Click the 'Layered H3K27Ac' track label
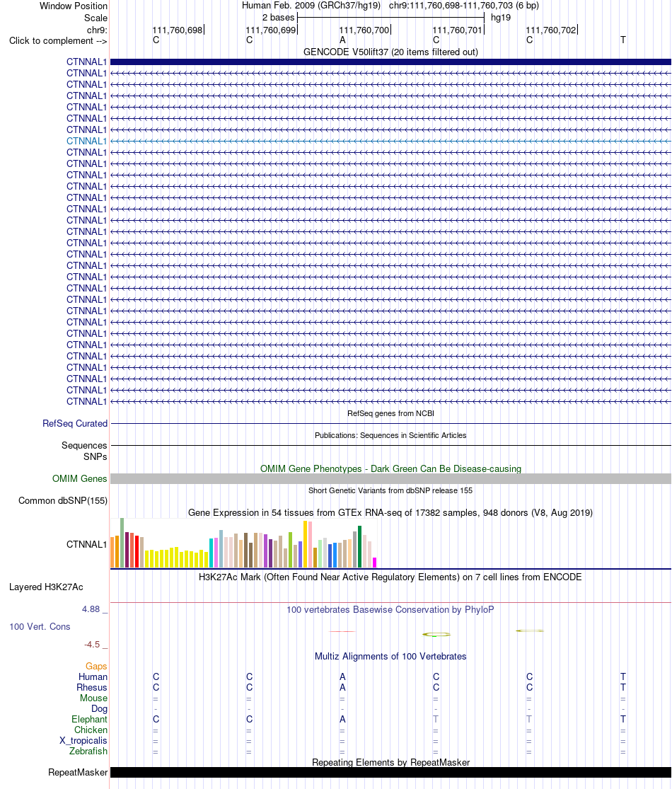672x789 pixels. [x=46, y=587]
